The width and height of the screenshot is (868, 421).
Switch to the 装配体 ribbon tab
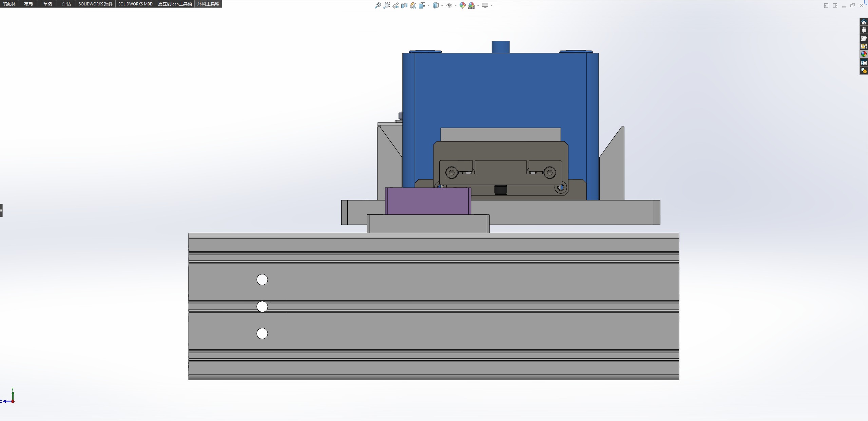[x=9, y=4]
